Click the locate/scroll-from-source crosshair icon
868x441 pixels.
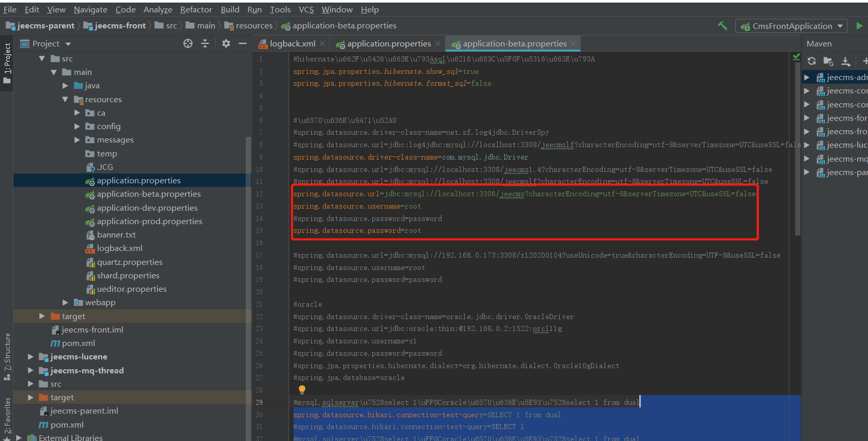(x=188, y=44)
